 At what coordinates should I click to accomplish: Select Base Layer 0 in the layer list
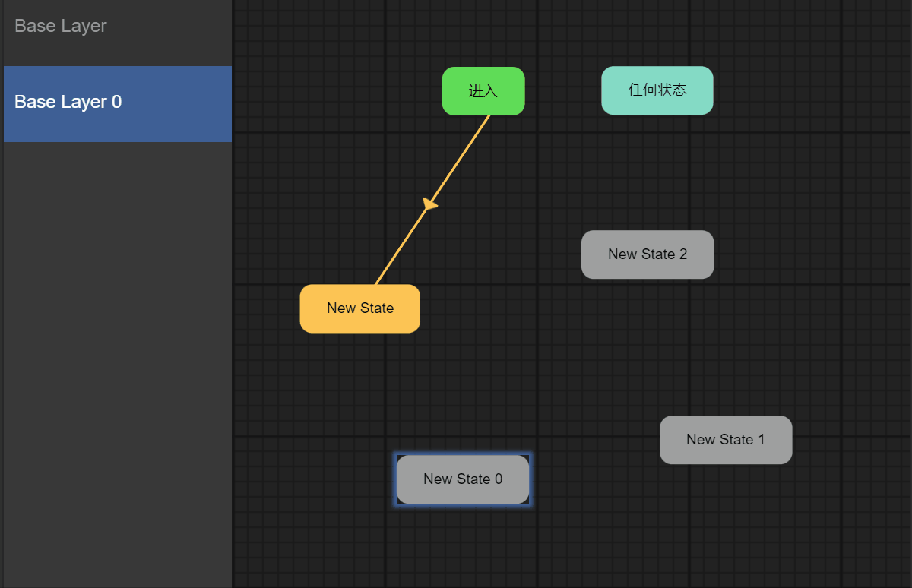(x=118, y=104)
